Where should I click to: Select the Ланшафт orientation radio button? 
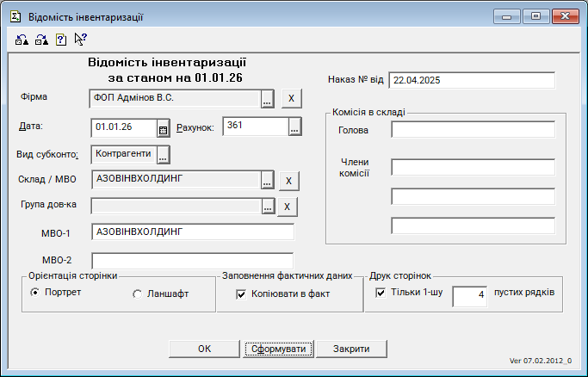coord(138,294)
